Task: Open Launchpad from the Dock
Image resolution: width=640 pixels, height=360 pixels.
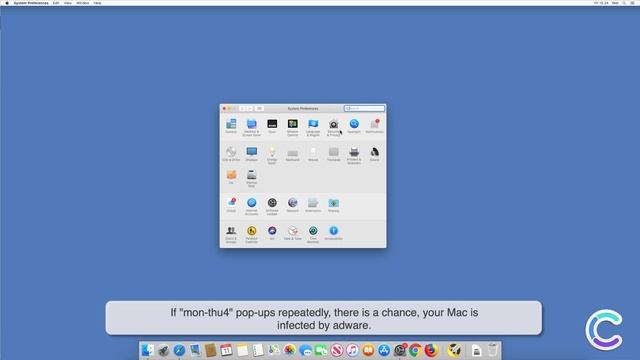Action: coord(163,350)
